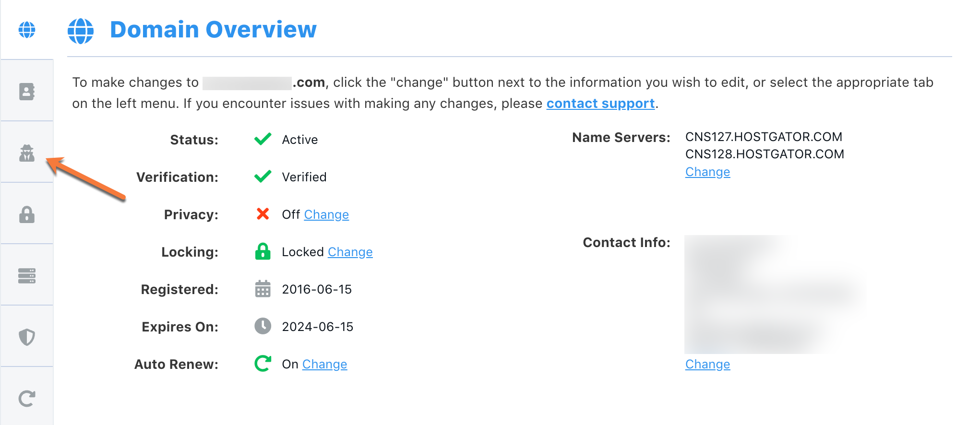The width and height of the screenshot is (980, 425).
Task: Change the Name Servers
Action: (x=707, y=172)
